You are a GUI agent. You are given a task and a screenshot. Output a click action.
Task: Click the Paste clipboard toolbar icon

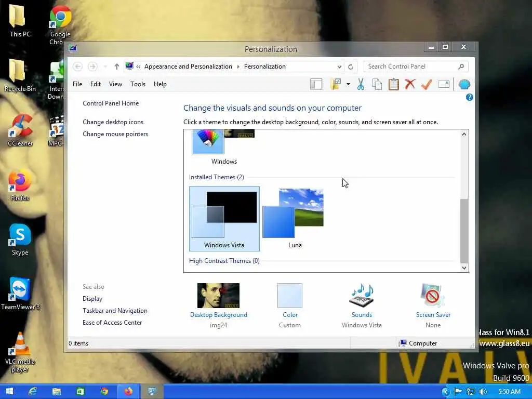394,84
